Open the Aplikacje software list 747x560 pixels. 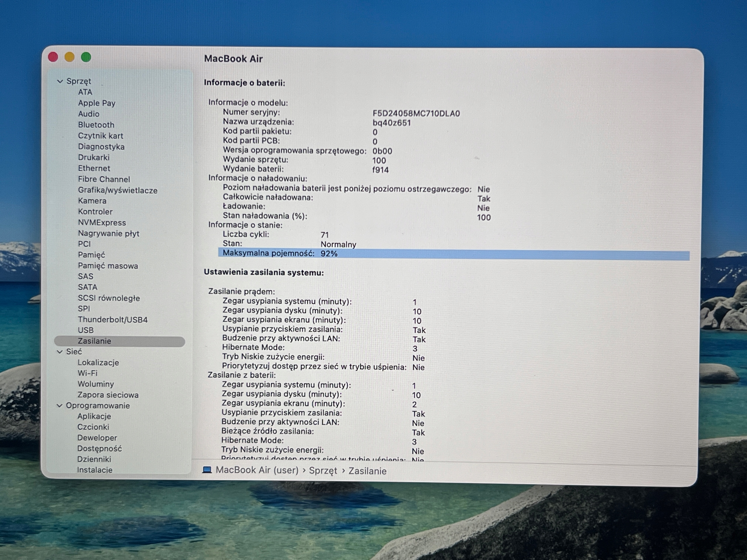click(94, 416)
